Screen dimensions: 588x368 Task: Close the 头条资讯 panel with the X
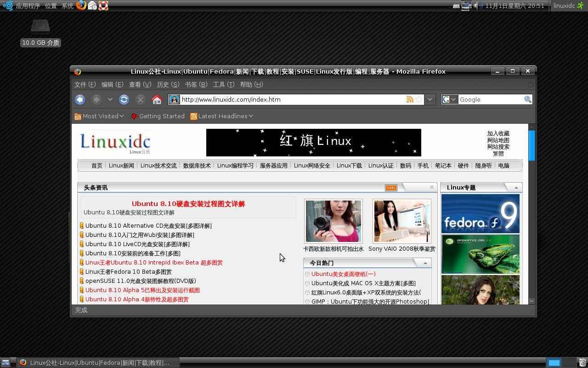432,187
